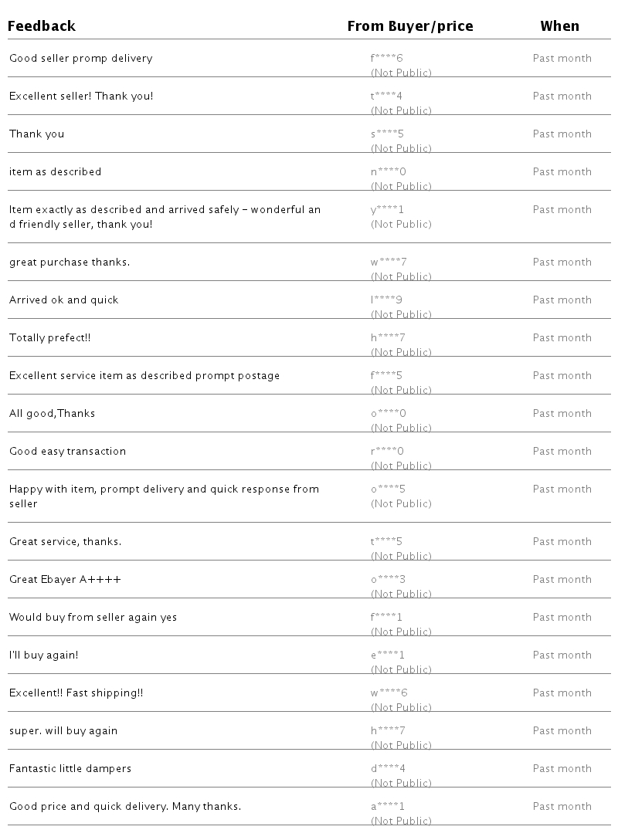This screenshot has width=618, height=840.
Task: Click the 'All good,Thanks' feedback comment
Action: (x=53, y=414)
